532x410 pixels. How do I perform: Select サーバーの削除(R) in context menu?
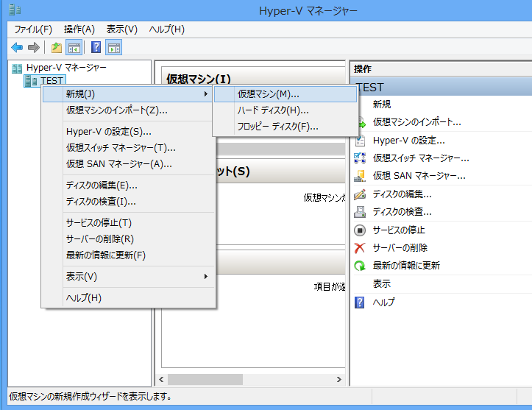tap(128, 239)
